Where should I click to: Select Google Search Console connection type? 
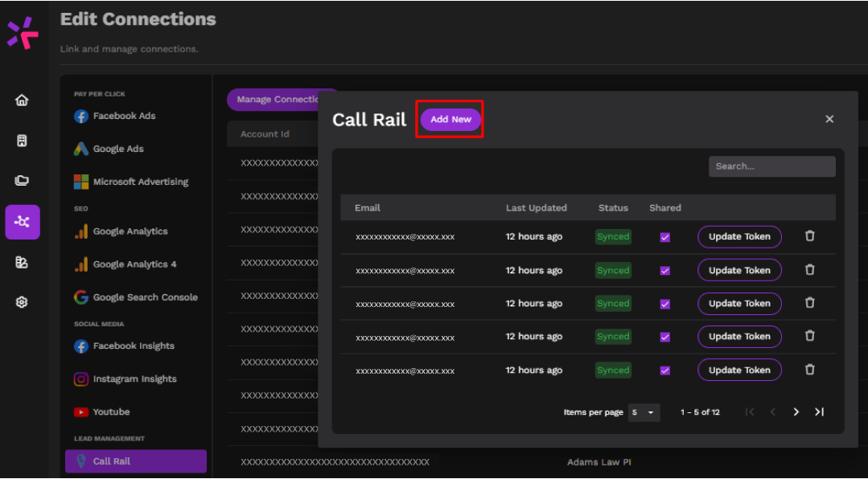(x=136, y=297)
